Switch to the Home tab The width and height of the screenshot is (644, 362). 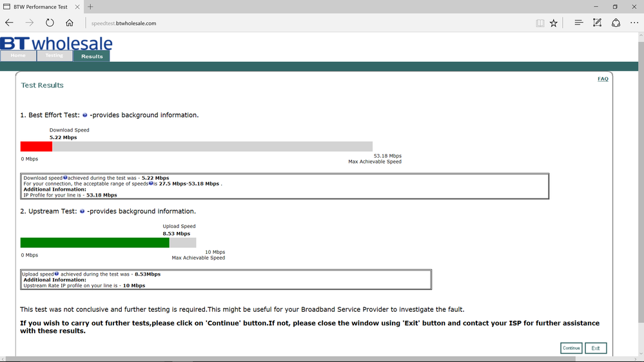click(x=18, y=56)
